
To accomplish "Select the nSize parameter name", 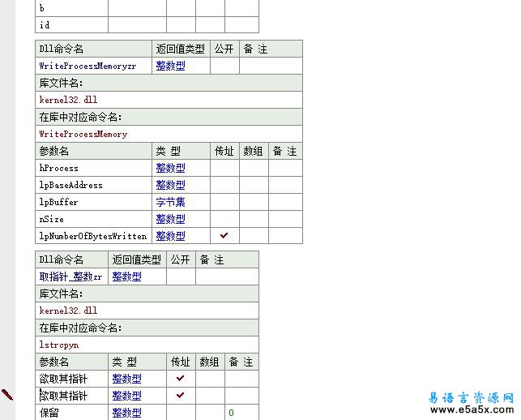I will [52, 219].
